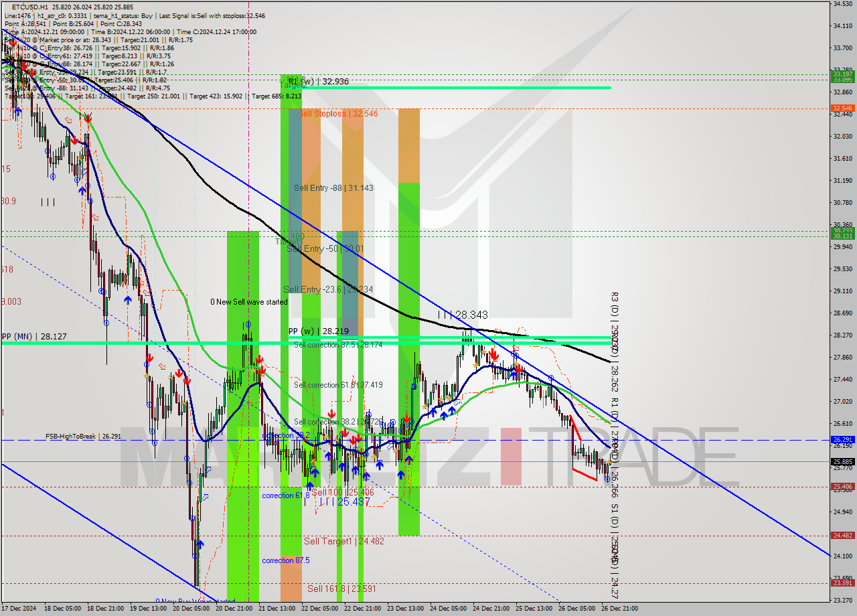Viewport: 857px width, 616px height.
Task: Click the '| | | 28.343' swing high label
Action: pyautogui.click(x=462, y=314)
